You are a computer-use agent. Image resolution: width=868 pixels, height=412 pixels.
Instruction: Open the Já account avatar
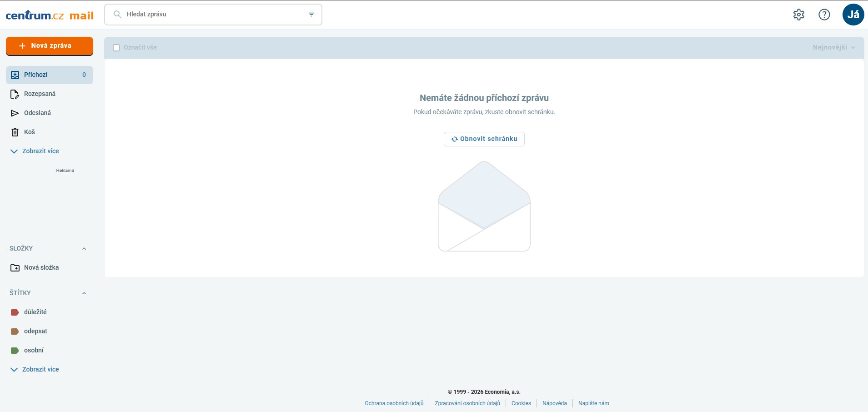click(x=853, y=15)
